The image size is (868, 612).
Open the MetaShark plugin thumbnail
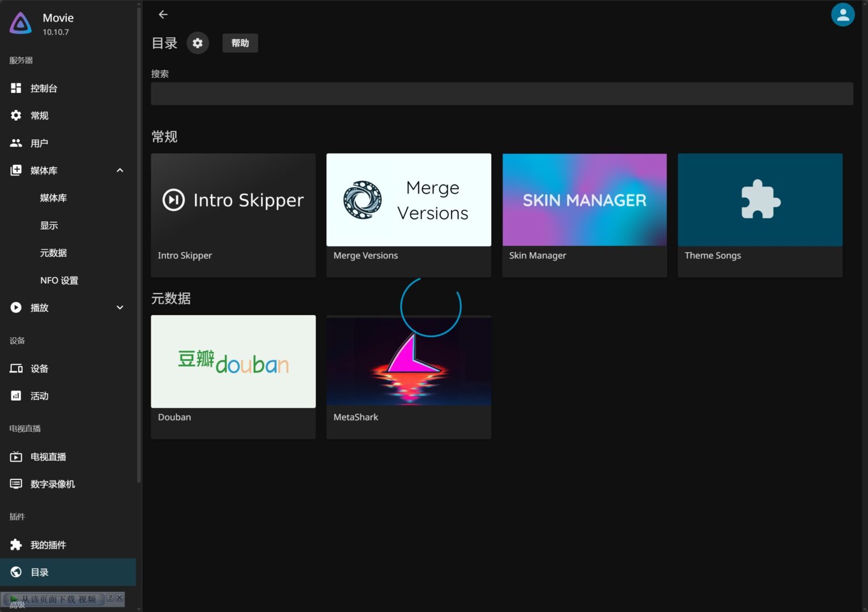409,362
